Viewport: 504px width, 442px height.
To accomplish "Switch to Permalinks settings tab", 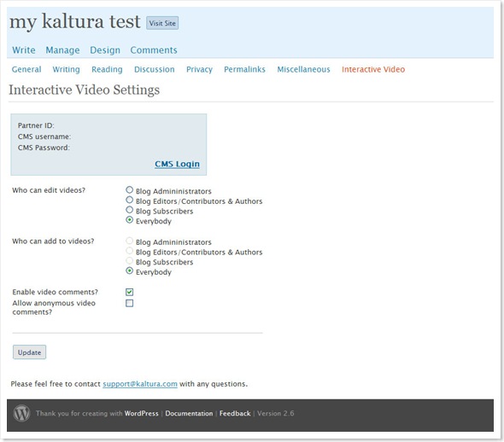I will pos(244,69).
